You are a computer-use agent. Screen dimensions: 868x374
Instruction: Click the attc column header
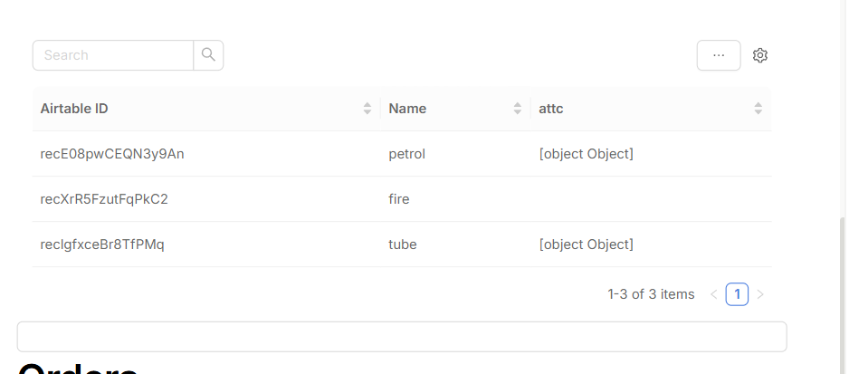click(552, 109)
